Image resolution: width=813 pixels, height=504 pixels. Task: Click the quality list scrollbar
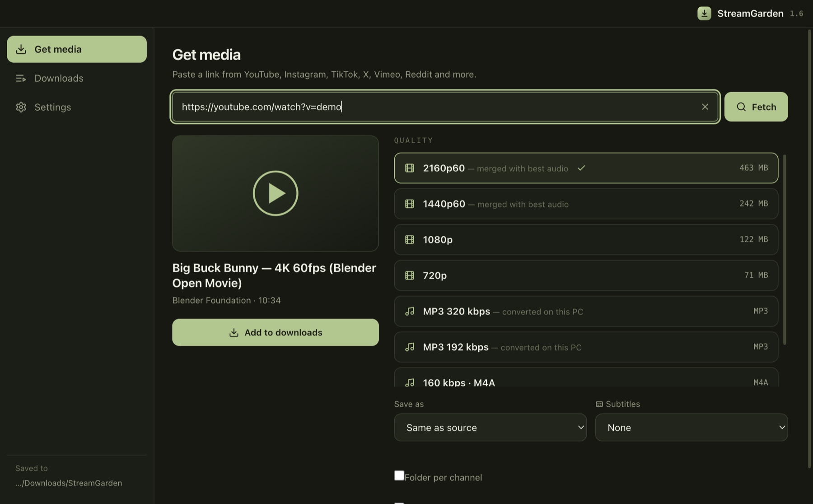click(x=785, y=250)
